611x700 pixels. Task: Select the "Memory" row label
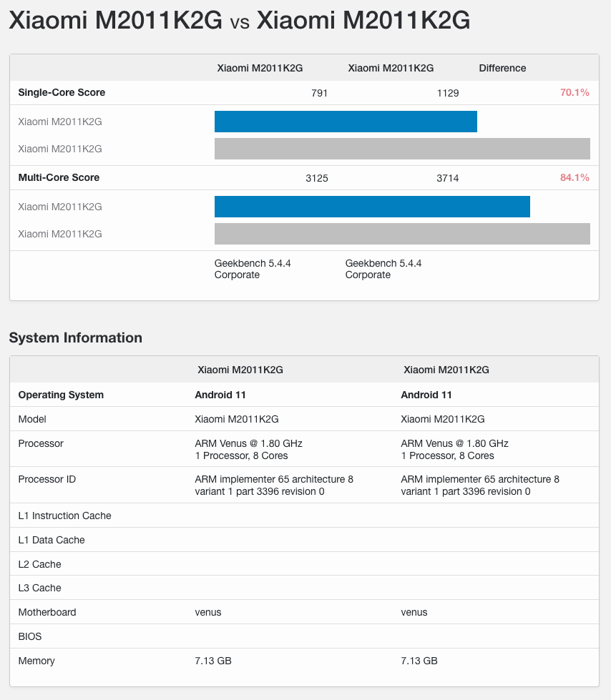pos(36,661)
